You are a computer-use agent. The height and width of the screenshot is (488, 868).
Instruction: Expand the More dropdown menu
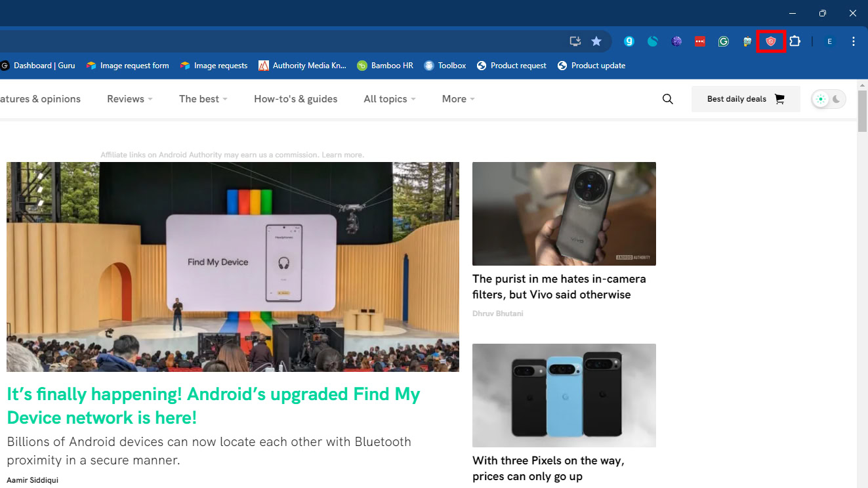(458, 99)
